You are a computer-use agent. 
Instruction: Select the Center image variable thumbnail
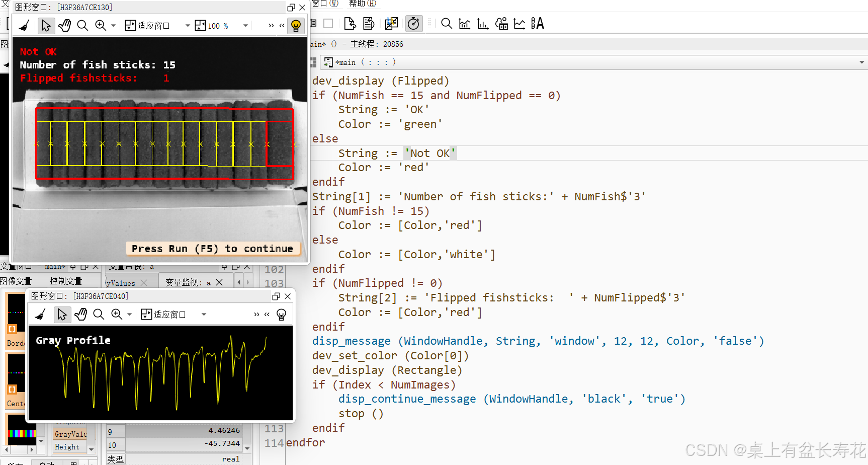tap(16, 381)
